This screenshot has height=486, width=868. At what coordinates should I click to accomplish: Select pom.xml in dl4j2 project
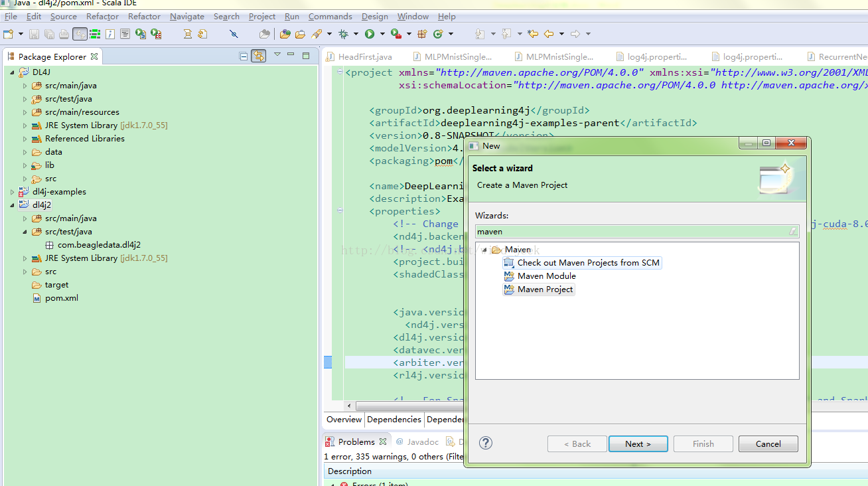(x=55, y=298)
